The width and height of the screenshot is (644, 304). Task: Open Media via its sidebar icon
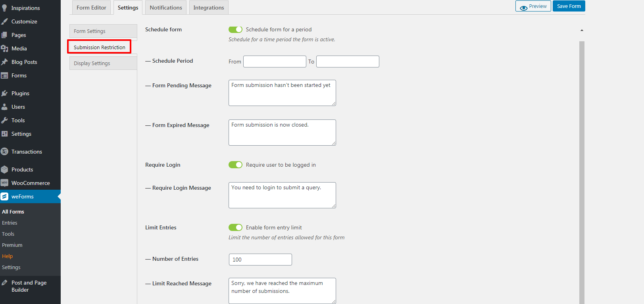(x=4, y=48)
